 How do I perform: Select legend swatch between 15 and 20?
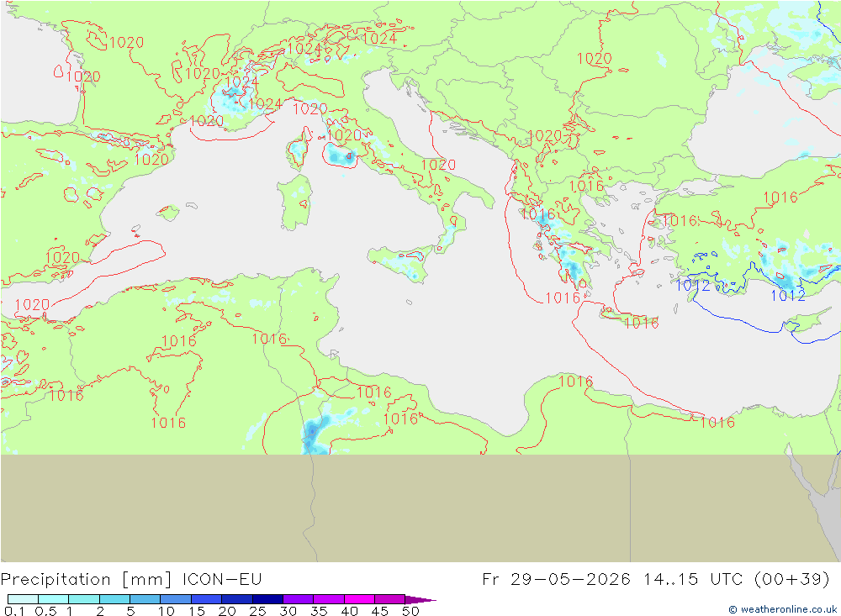207,599
